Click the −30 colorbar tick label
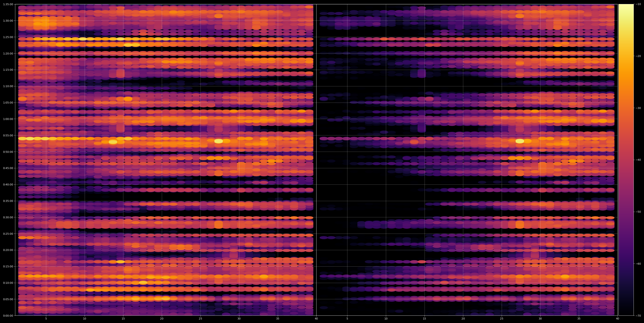 click(x=638, y=108)
